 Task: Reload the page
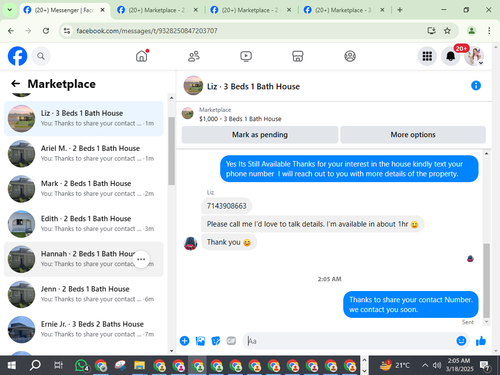(x=46, y=31)
